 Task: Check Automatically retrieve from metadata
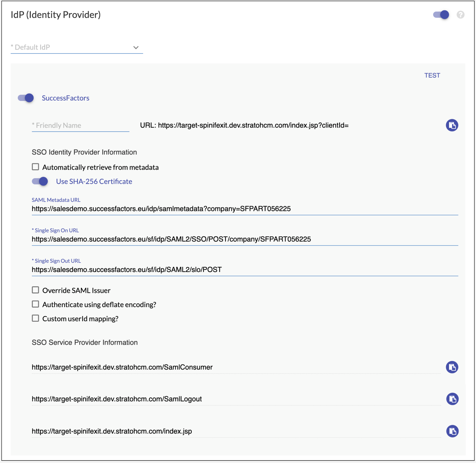point(35,167)
